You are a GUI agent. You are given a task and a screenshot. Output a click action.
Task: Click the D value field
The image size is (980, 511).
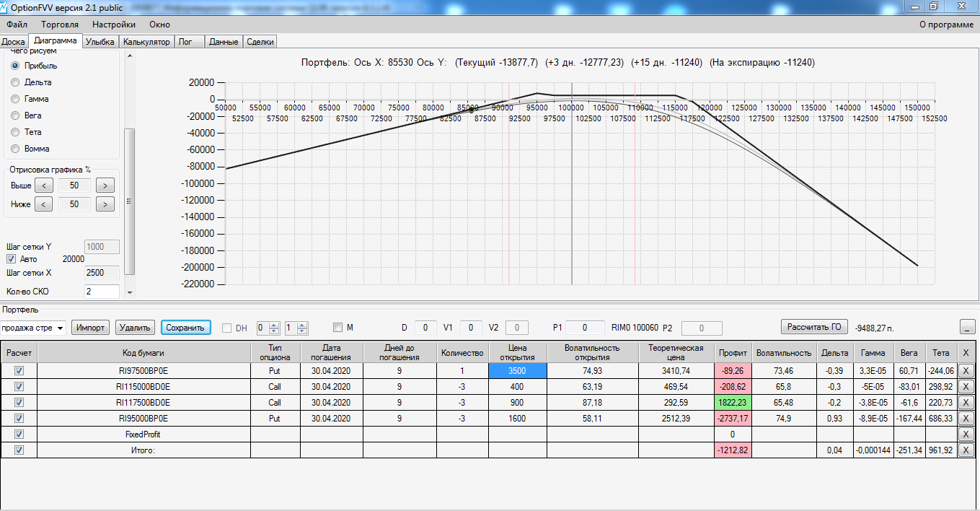point(425,328)
